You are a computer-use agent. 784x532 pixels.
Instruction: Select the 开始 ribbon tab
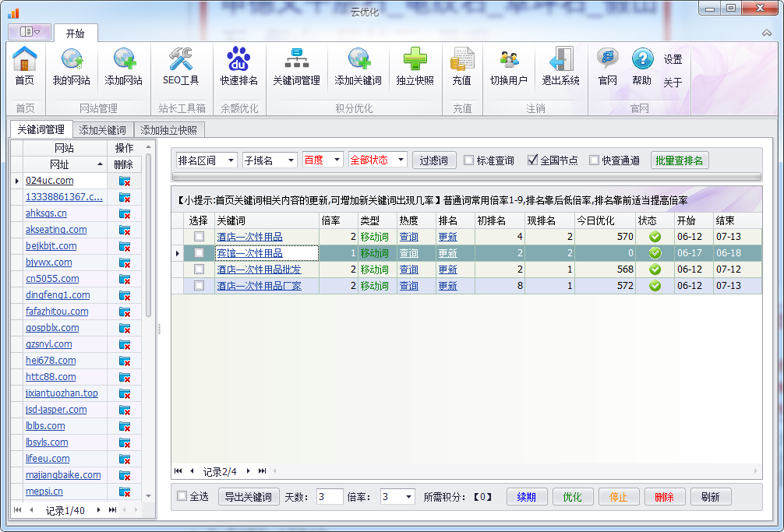[x=76, y=33]
